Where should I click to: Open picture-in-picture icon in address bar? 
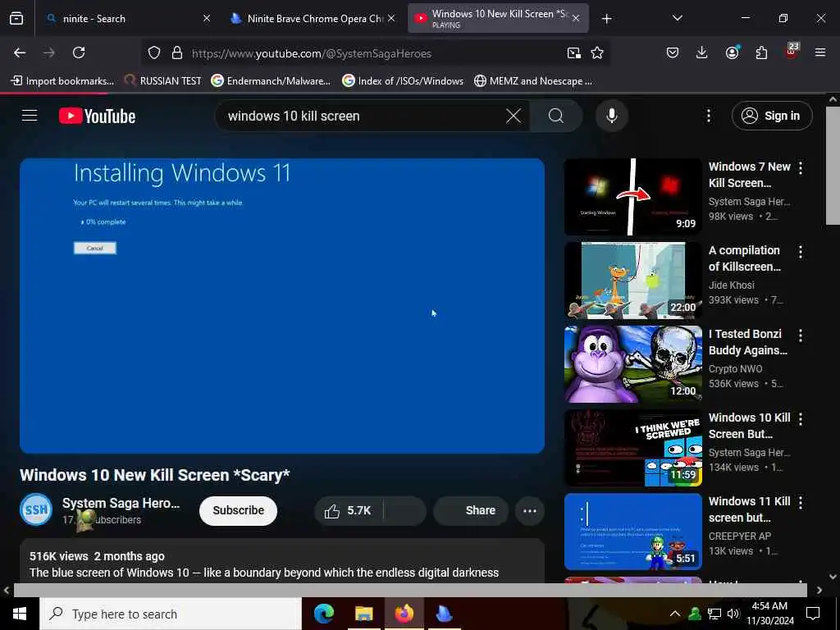[573, 52]
